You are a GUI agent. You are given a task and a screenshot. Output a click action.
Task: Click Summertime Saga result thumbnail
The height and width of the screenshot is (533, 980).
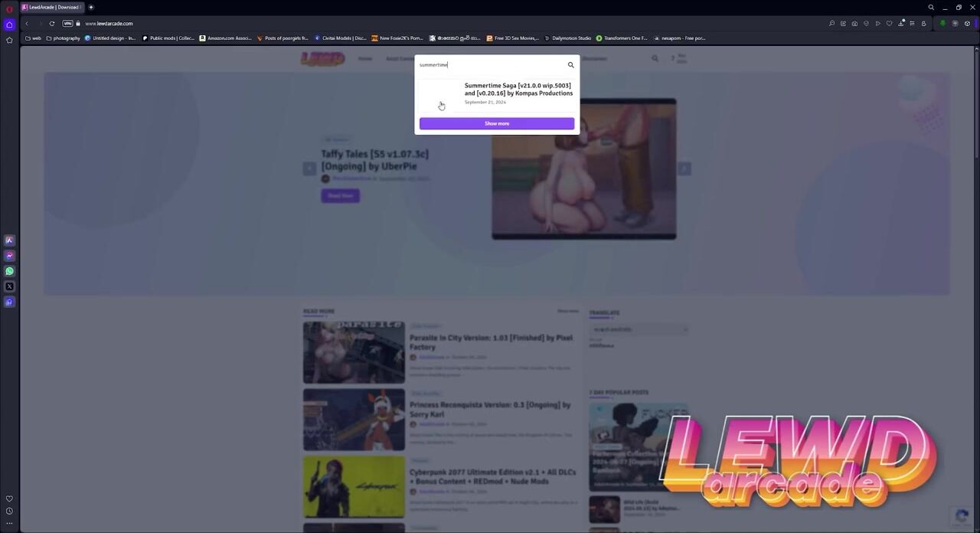coord(439,96)
